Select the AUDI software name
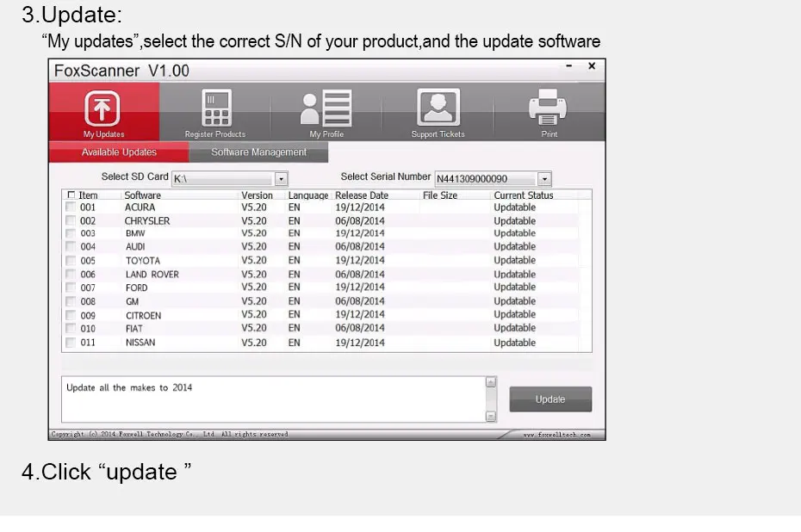This screenshot has height=532, width=801. tap(135, 246)
